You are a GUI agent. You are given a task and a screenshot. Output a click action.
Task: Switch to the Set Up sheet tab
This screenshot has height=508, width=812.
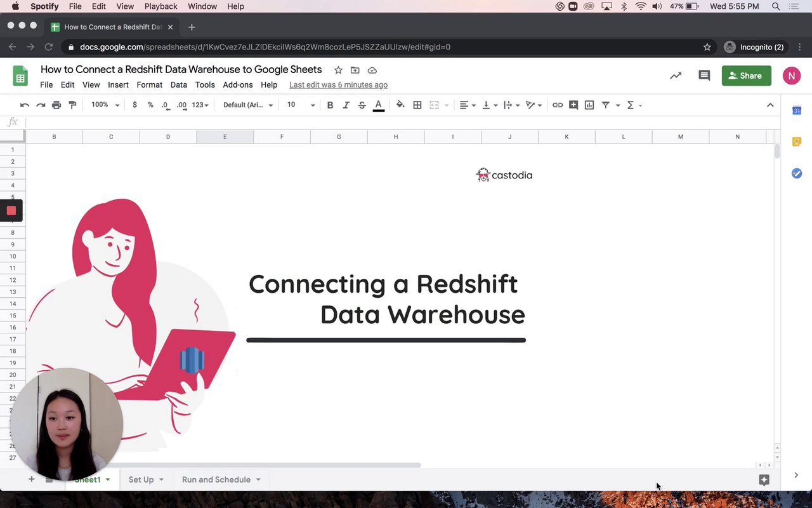[x=141, y=479]
